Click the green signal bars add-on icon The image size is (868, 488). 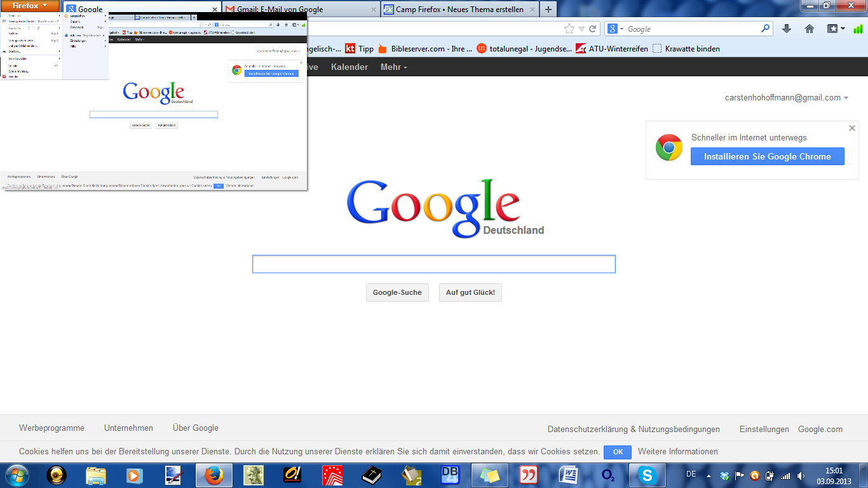pos(859,29)
